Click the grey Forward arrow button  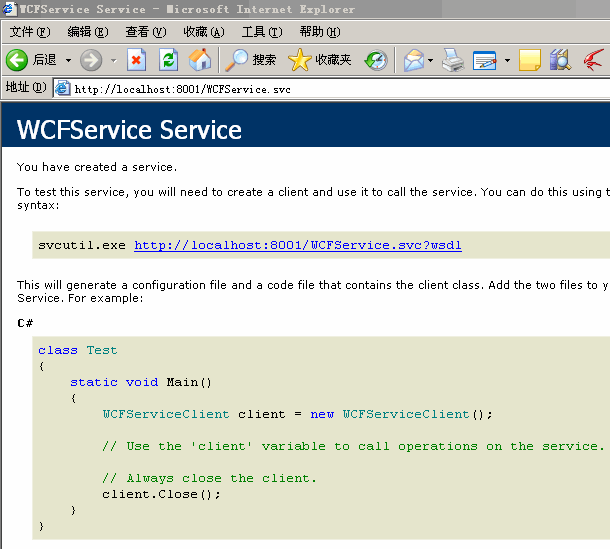(91, 60)
